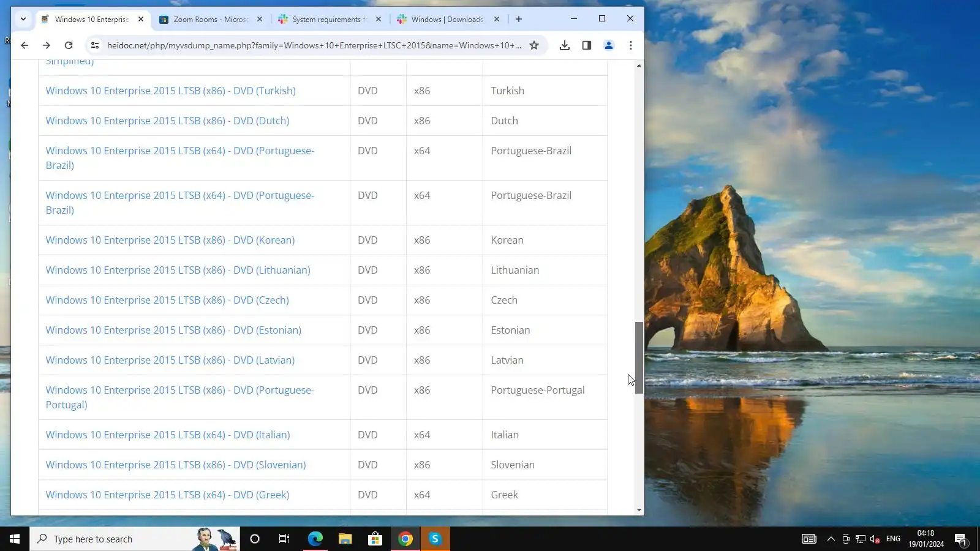Screen dimensions: 980x551
Task: Close the System requirements tab
Action: click(379, 19)
